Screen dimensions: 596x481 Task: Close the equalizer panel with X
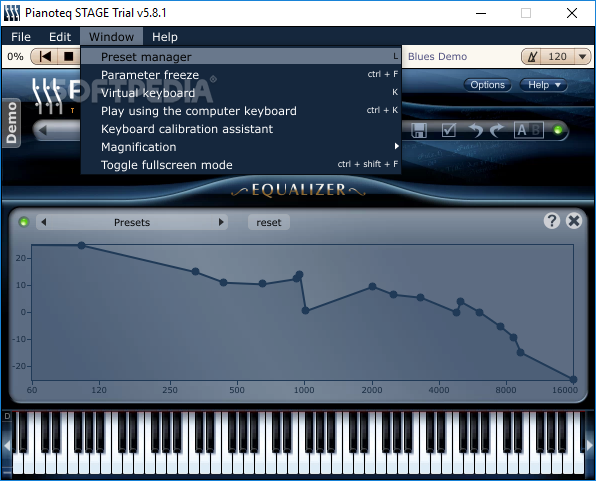[x=574, y=221]
